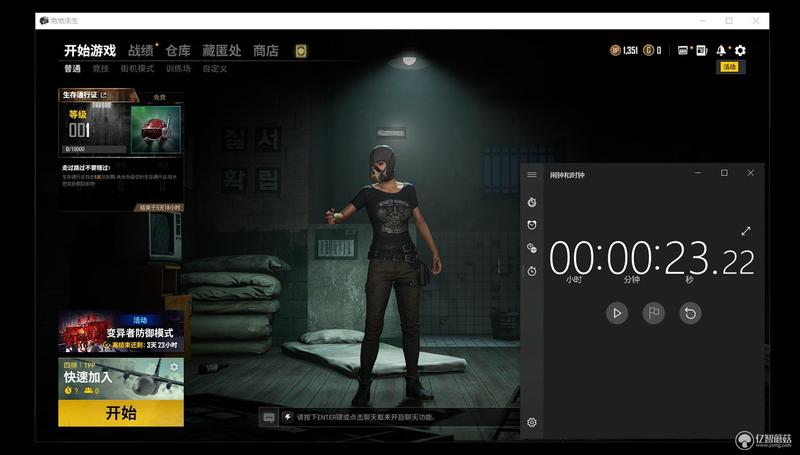Click the G-Coin balance icon
800x455 pixels.
[x=648, y=50]
